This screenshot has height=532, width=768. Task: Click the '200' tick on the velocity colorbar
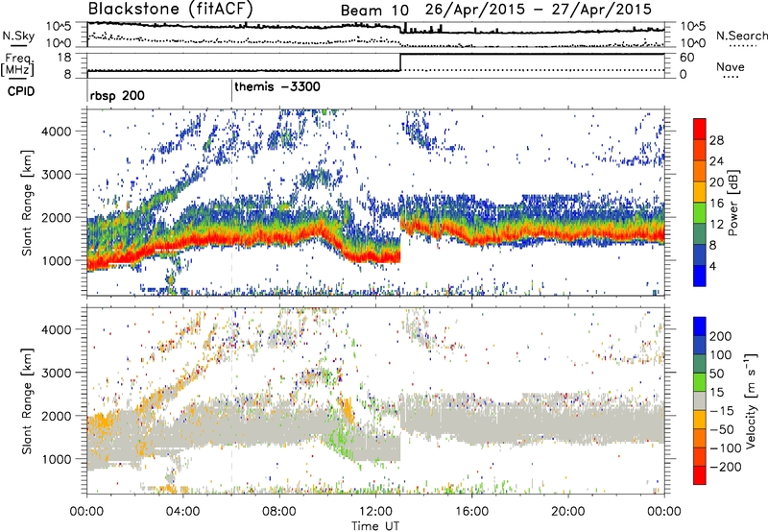(x=720, y=336)
